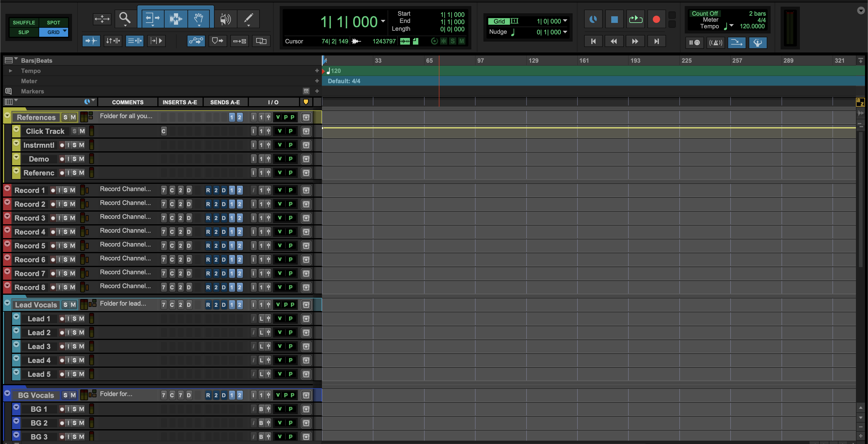
Task: Open main counter format dropdown
Action: tap(383, 21)
